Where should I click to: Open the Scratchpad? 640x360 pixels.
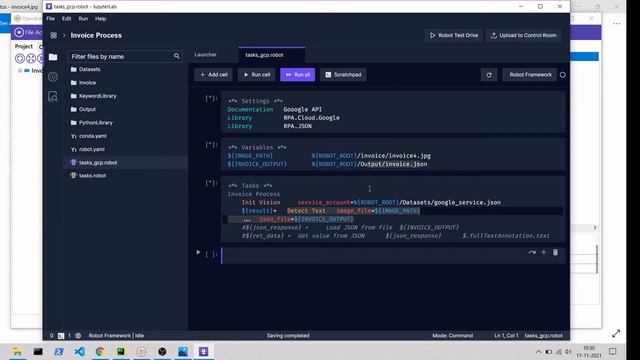click(x=343, y=75)
